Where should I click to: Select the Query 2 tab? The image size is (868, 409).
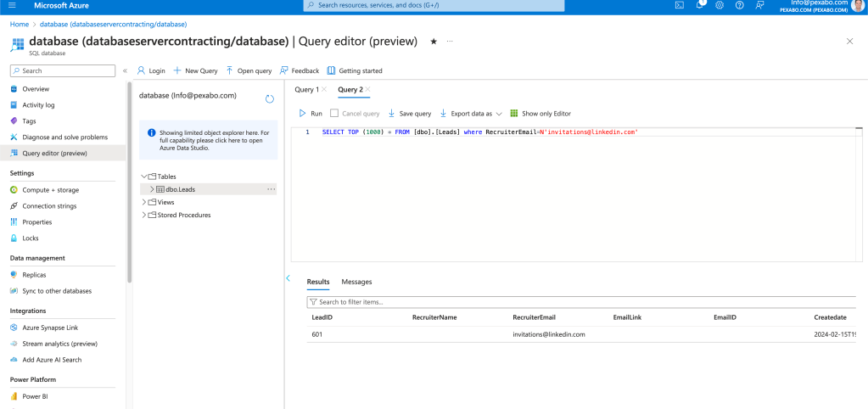(x=350, y=89)
